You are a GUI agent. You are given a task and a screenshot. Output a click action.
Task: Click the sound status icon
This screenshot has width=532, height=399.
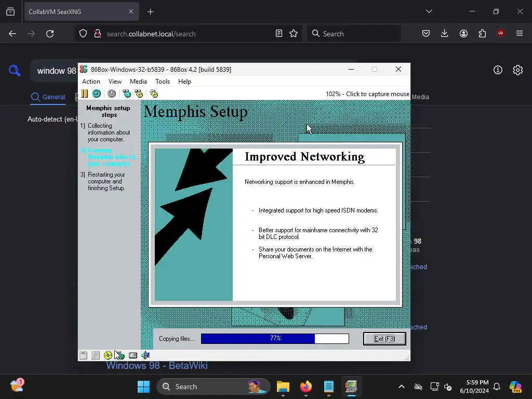(x=145, y=355)
